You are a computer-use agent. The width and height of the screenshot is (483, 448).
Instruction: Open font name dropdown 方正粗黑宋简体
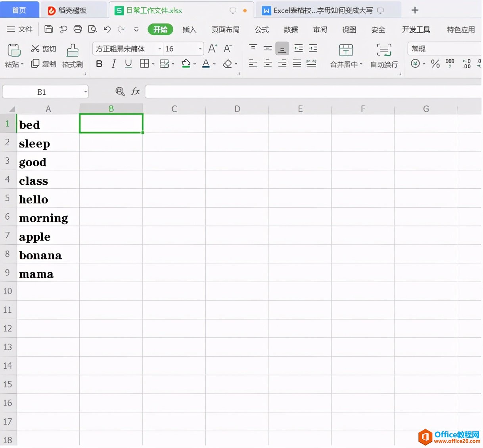[160, 49]
